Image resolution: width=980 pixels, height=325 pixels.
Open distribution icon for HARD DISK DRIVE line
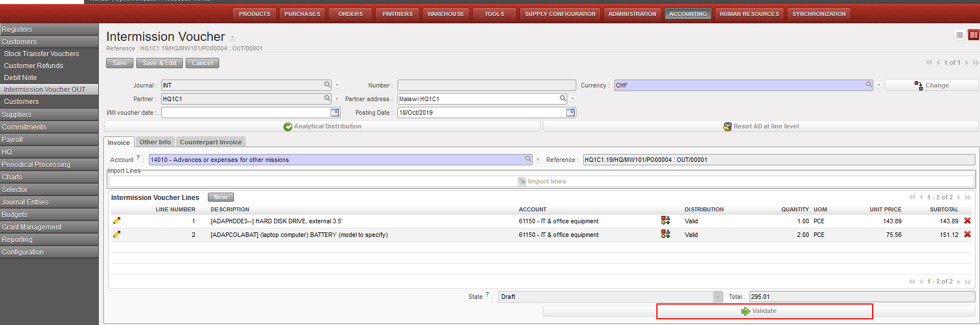click(665, 220)
